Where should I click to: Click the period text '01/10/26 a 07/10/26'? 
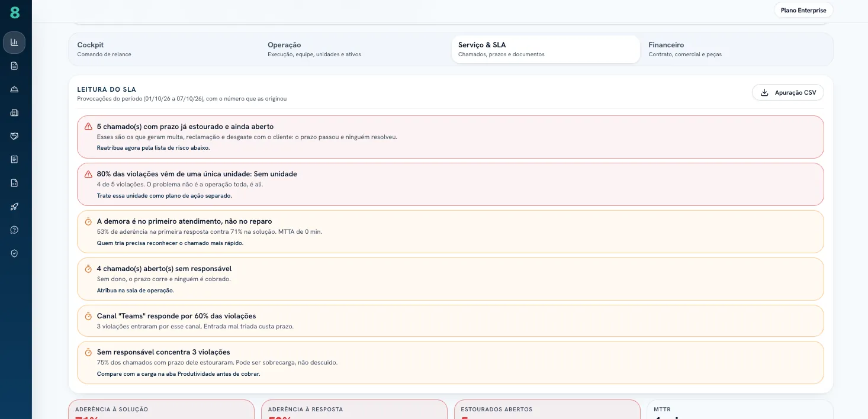point(173,99)
